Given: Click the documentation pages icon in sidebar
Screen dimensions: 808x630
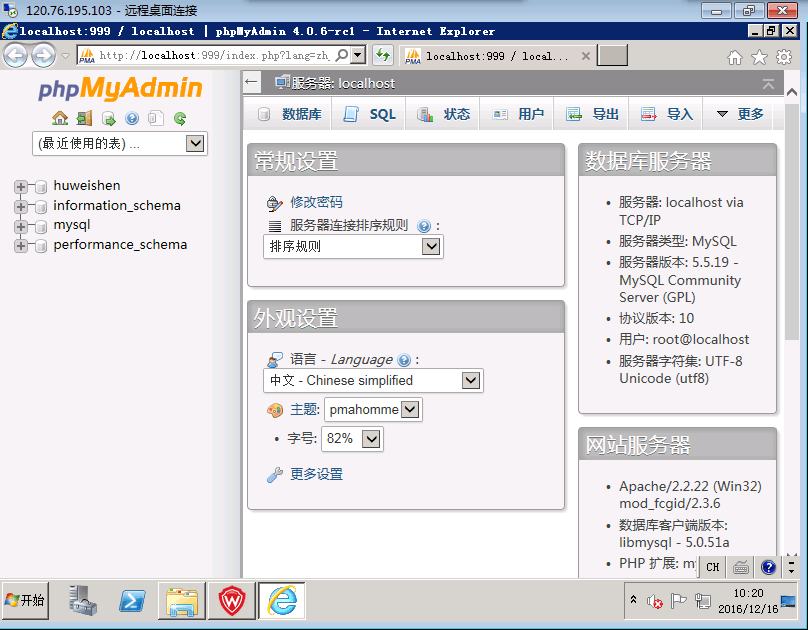Looking at the screenshot, I should (156, 118).
